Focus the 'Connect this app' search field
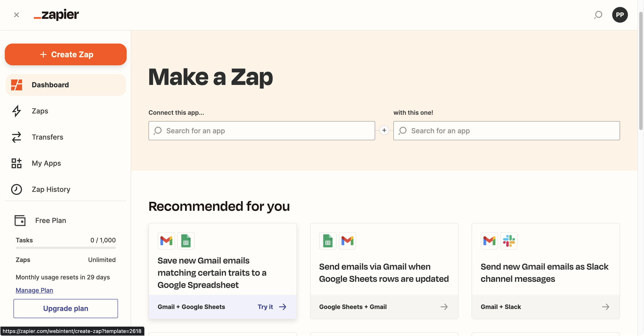 tap(262, 131)
